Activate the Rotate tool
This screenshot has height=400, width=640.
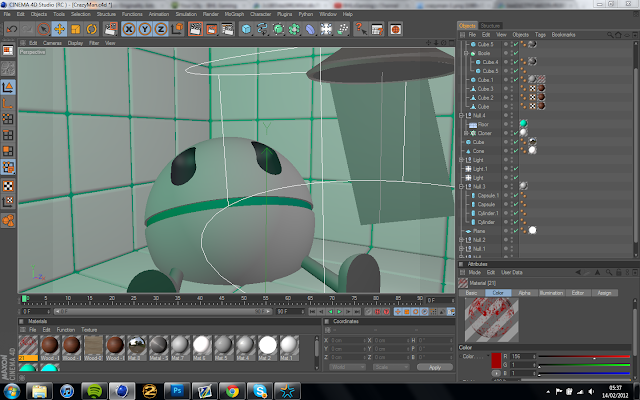coord(91,29)
